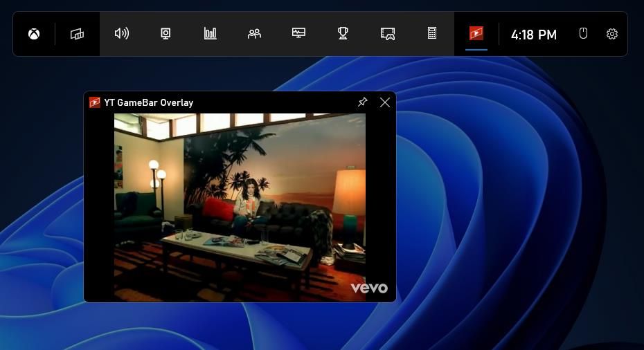Click the YT GameBar Overlay title text
This screenshot has width=644, height=350.
click(149, 102)
